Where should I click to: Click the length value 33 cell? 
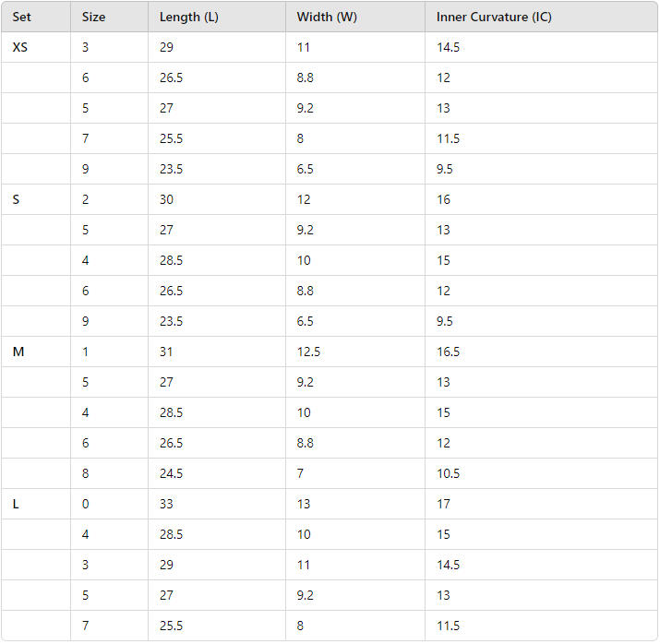tap(166, 504)
